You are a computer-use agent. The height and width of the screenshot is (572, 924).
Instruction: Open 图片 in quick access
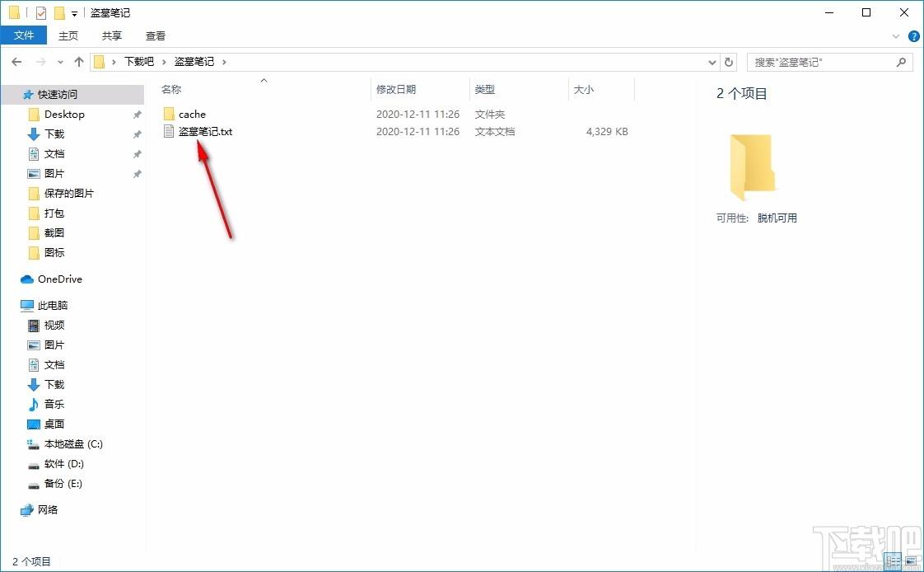[54, 173]
